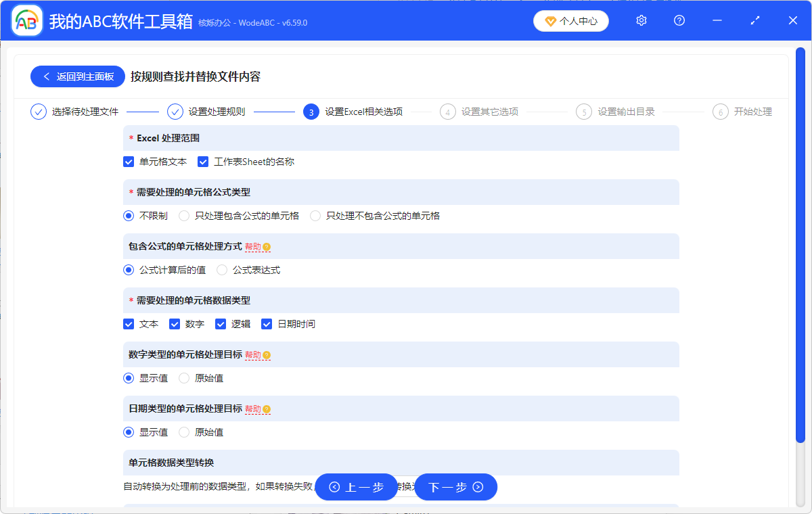This screenshot has width=812, height=514.
Task: Click the ABC app logo
Action: (26, 20)
